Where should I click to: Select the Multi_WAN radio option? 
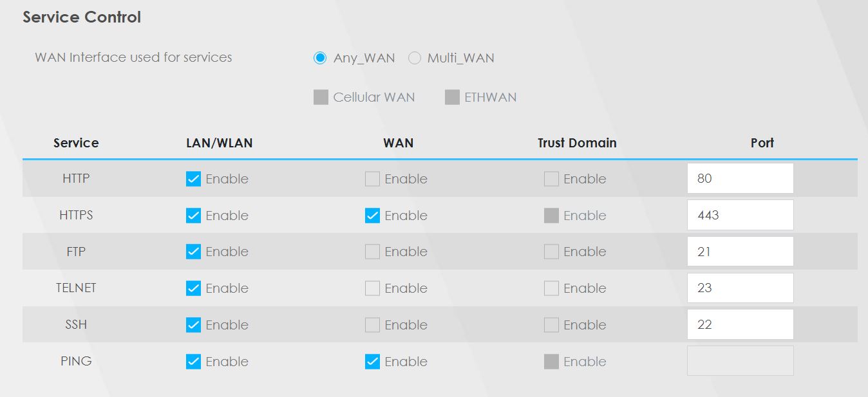(x=415, y=59)
